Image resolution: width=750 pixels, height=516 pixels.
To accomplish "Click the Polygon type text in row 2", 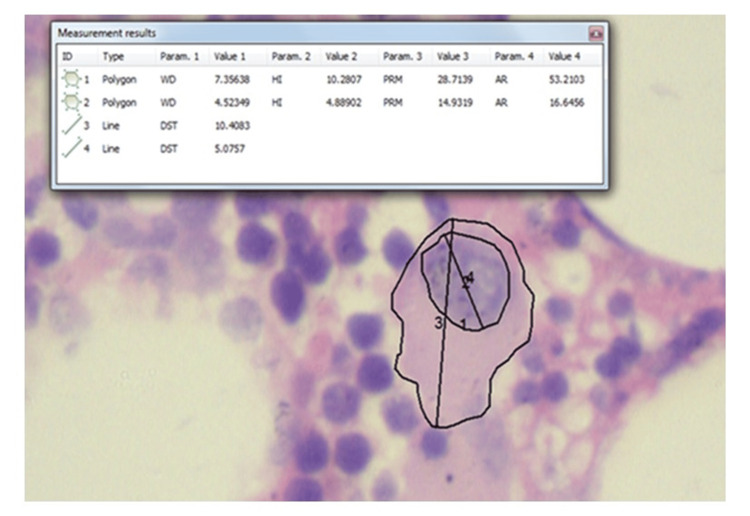I will click(x=119, y=102).
